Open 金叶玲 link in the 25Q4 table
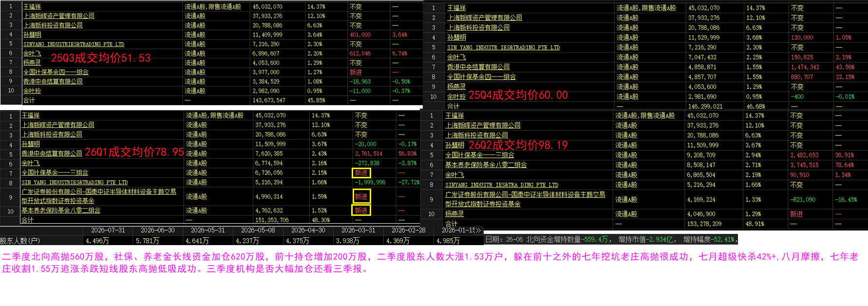Screen dimensions: 868x306 coord(456,97)
